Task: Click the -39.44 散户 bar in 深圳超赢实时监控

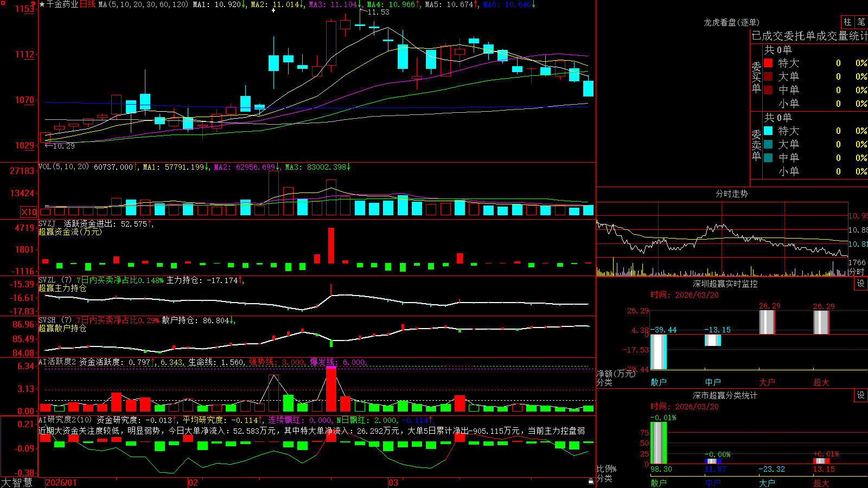Action: 659,352
